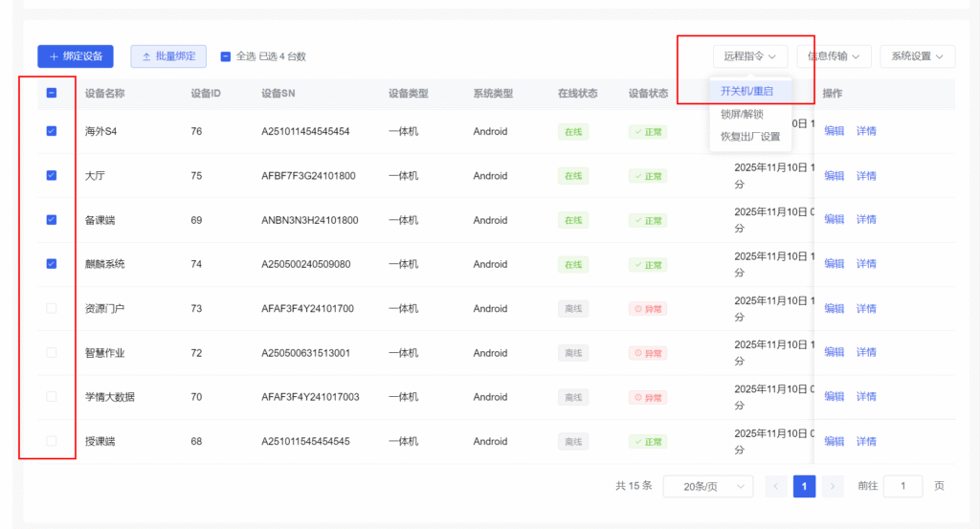Toggle the header select-all checkbox in table
Screen dimensions: 980x529
tap(52, 94)
